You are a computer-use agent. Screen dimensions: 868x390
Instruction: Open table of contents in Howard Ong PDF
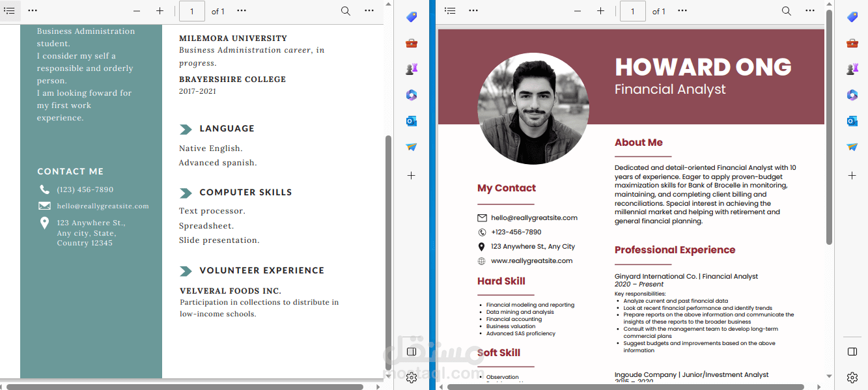coord(450,11)
